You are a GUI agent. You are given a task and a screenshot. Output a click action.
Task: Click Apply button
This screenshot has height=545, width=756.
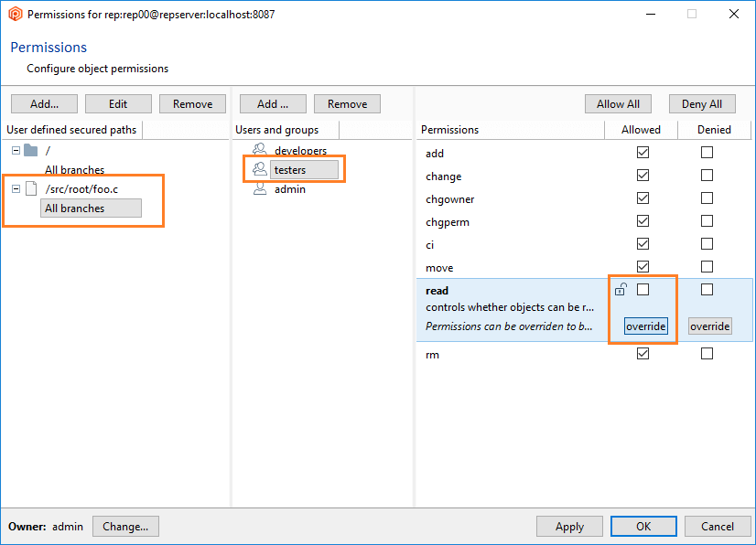point(569,526)
